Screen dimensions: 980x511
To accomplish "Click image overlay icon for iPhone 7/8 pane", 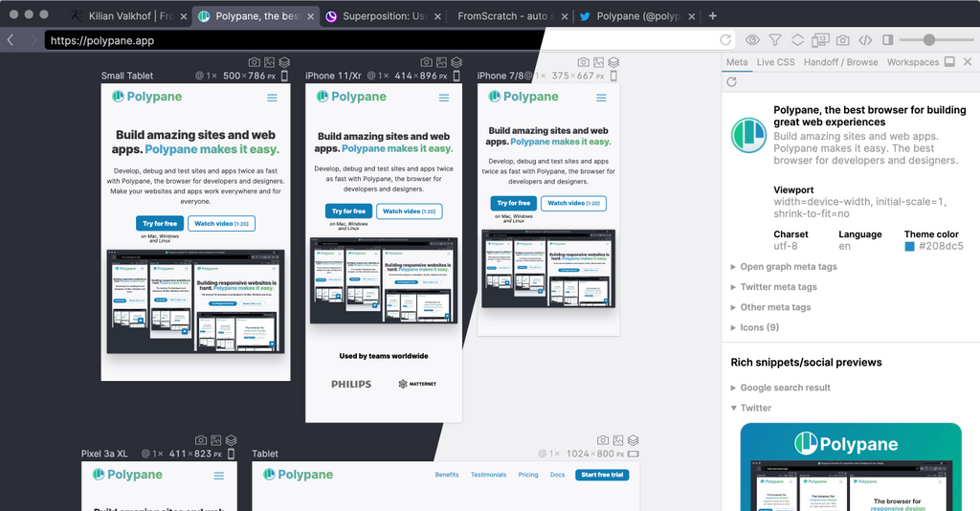I will pos(599,62).
